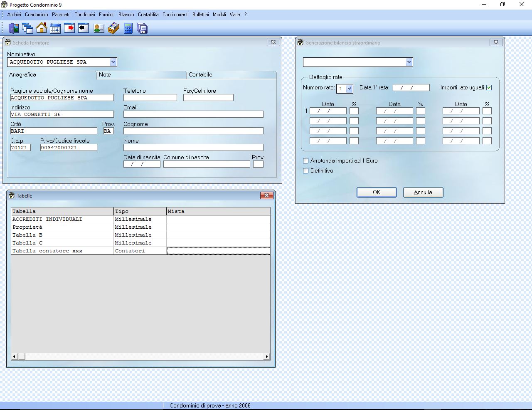Open the Fornitori menu
The height and width of the screenshot is (410, 532).
(x=107, y=15)
